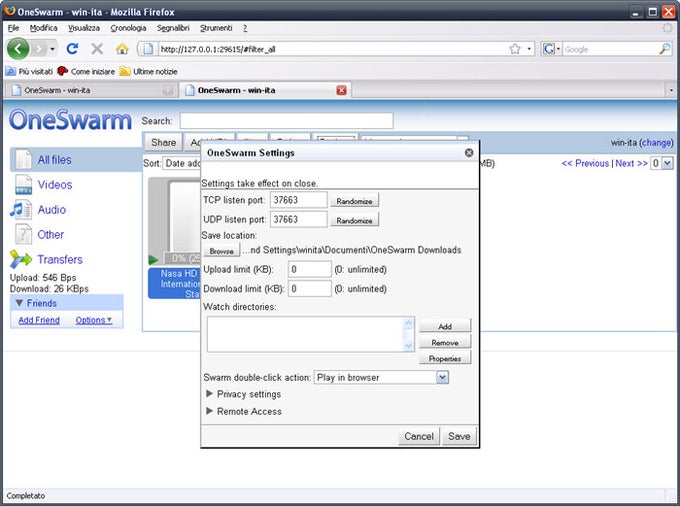Remove the selected watch directory

(x=445, y=343)
